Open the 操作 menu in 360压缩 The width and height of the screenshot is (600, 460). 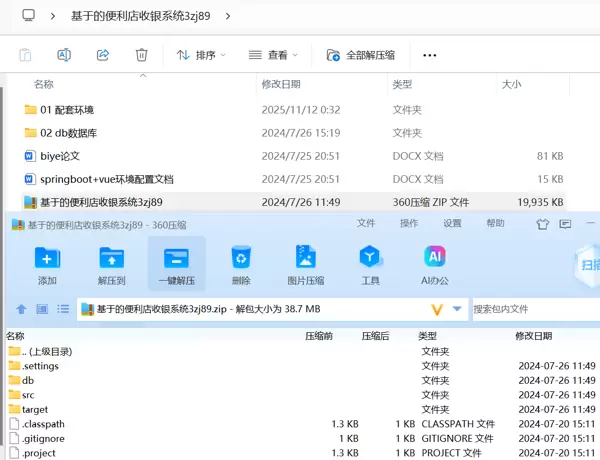(409, 223)
